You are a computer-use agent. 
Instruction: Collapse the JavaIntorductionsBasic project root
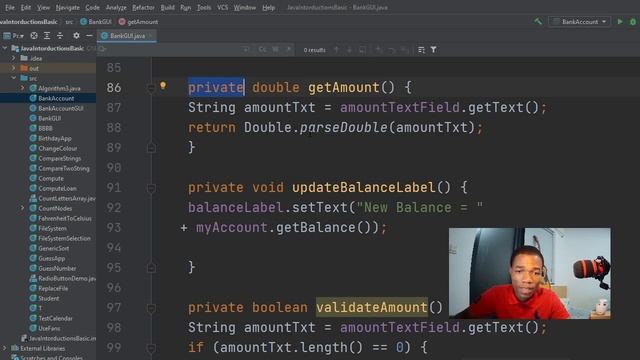5,48
